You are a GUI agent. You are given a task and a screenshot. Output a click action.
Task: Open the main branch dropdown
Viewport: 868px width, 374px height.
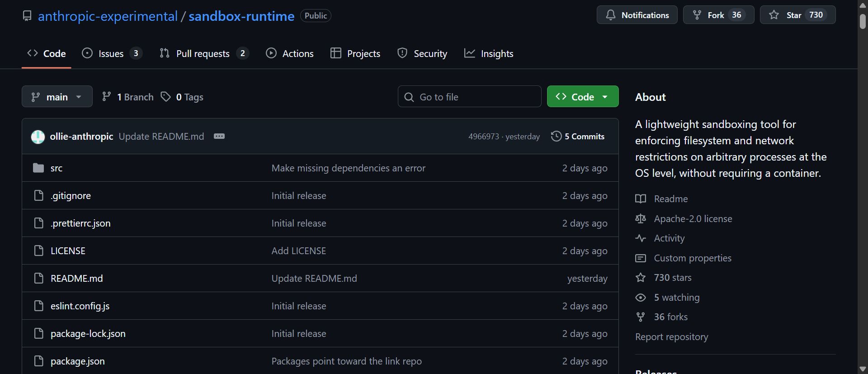pos(57,97)
